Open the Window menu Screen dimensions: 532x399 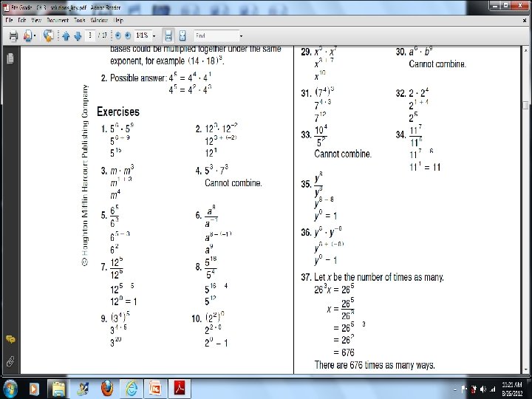tap(99, 21)
